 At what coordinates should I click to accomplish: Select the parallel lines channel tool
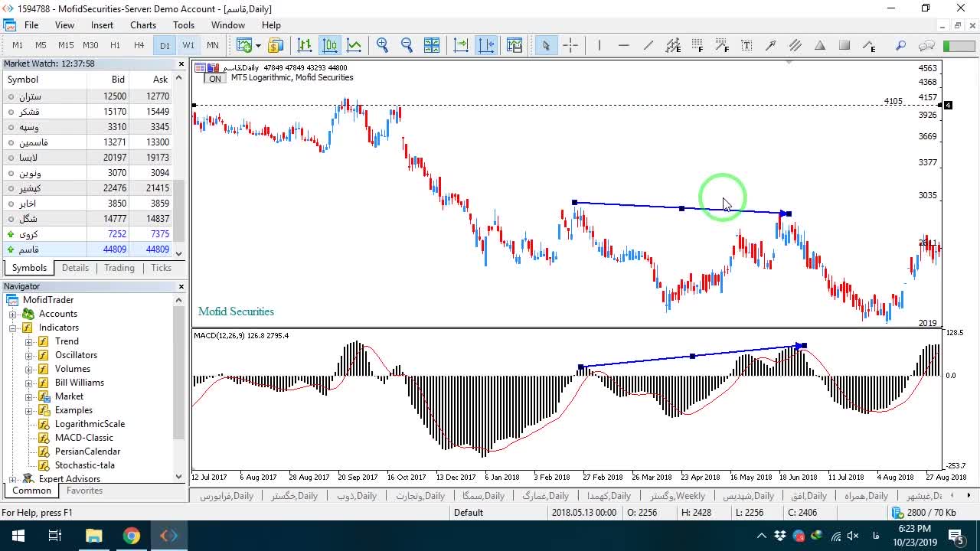(x=795, y=46)
